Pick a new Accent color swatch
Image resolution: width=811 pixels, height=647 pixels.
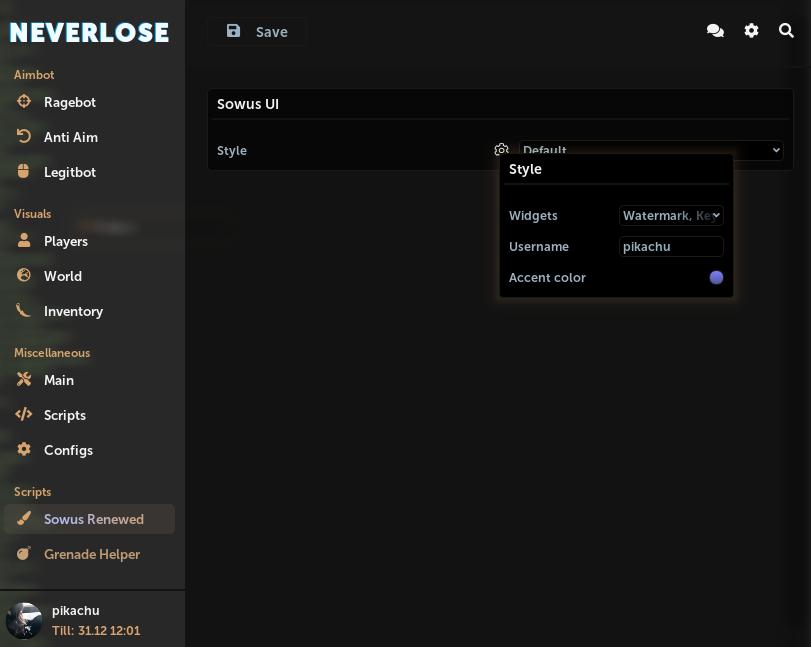tap(716, 277)
